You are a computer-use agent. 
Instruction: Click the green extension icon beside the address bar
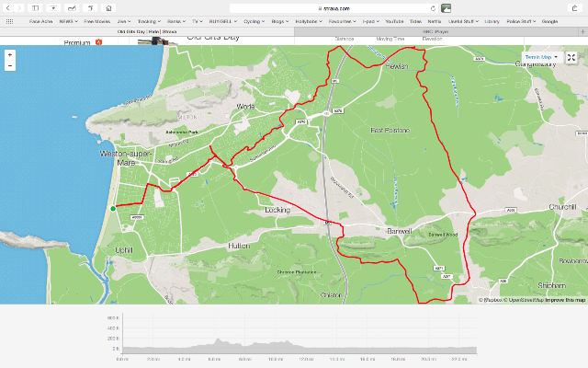tap(446, 8)
